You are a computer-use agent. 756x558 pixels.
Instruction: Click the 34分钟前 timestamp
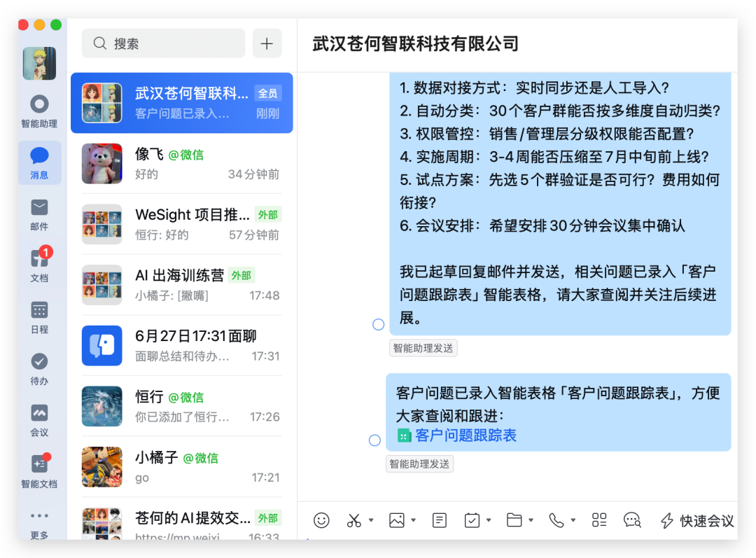[x=253, y=174]
